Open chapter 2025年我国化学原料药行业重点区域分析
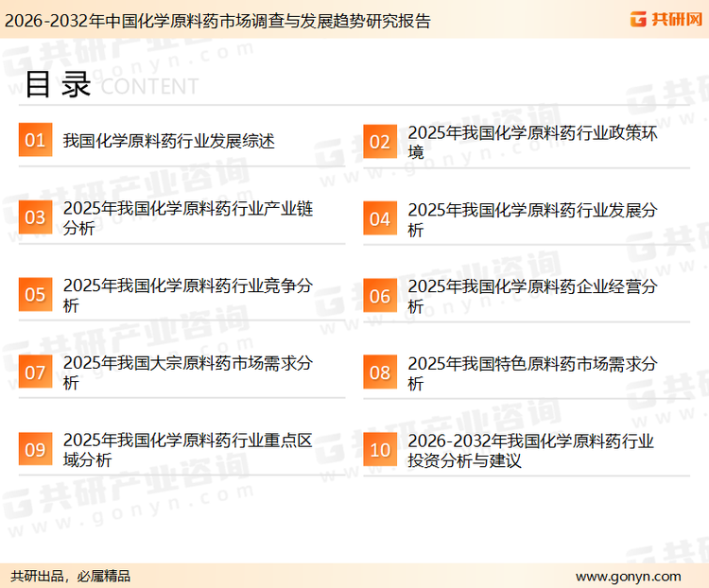The height and width of the screenshot is (588, 709). 188,450
